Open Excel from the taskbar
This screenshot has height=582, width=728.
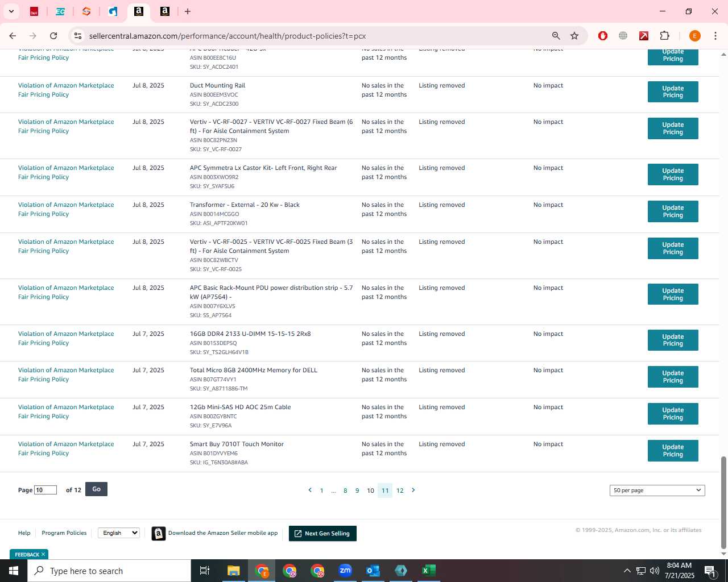pyautogui.click(x=429, y=571)
